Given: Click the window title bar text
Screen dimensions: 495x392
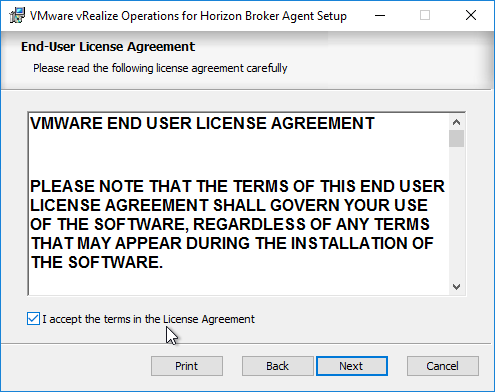Looking at the screenshot, I should click(188, 16).
